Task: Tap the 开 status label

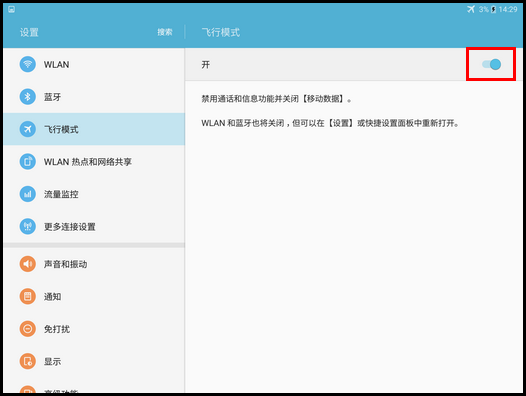Action: pyautogui.click(x=206, y=64)
